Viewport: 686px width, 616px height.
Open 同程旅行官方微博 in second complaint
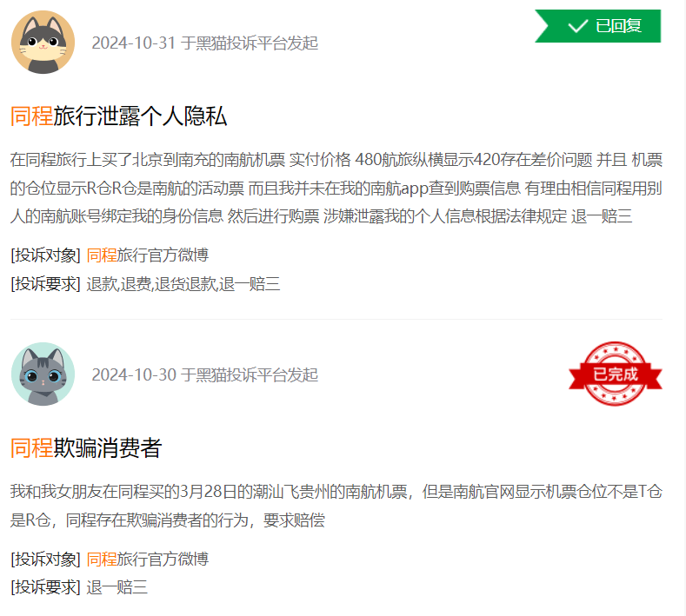coord(148,560)
